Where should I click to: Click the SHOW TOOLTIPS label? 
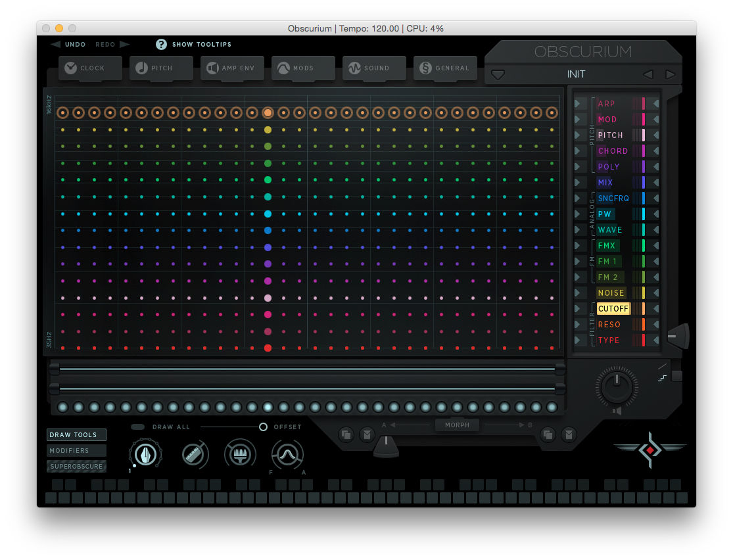201,45
